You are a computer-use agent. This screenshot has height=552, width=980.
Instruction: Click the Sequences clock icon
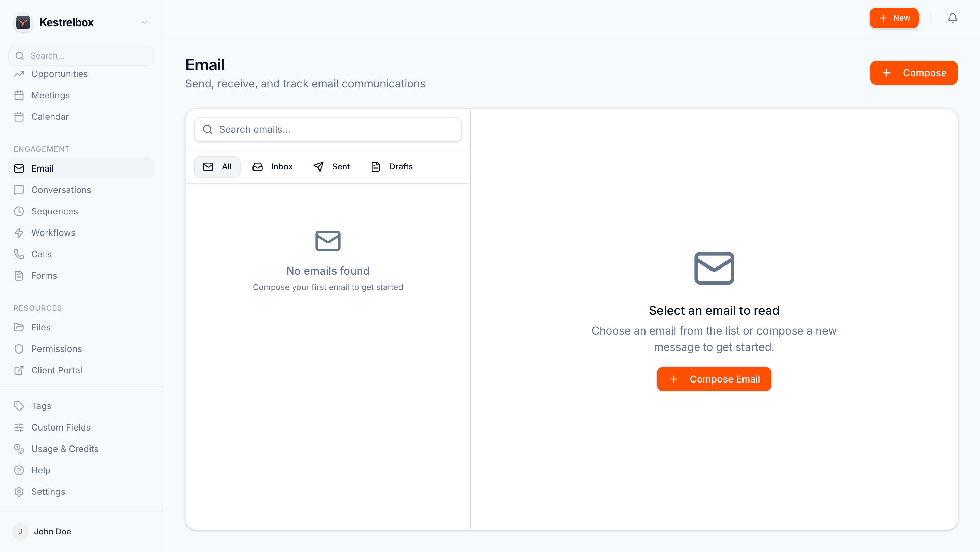point(19,211)
